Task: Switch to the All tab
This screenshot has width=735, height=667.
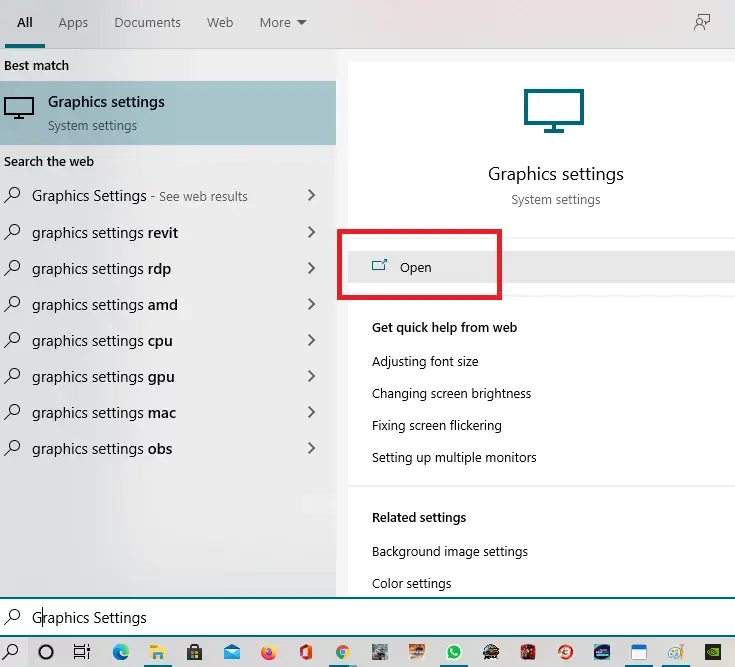Action: [x=25, y=22]
